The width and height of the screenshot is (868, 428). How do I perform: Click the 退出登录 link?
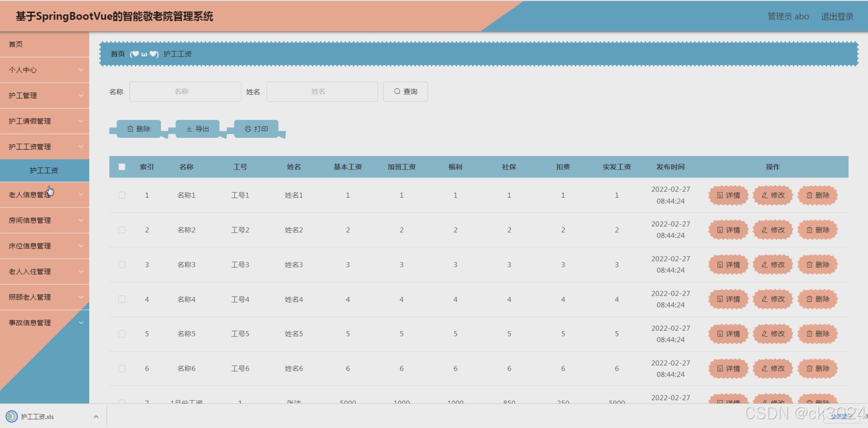tap(837, 17)
